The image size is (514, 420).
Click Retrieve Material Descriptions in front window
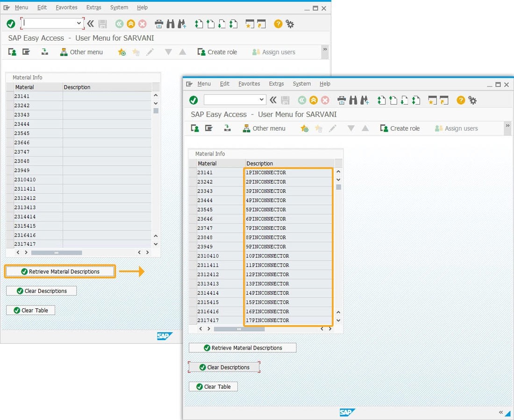pos(243,348)
